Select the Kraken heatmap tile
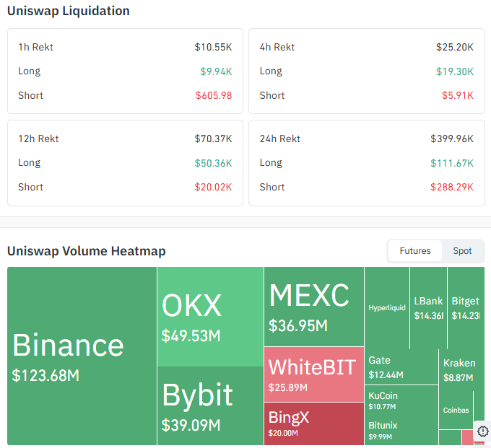The height and width of the screenshot is (448, 491). pyautogui.click(x=461, y=370)
